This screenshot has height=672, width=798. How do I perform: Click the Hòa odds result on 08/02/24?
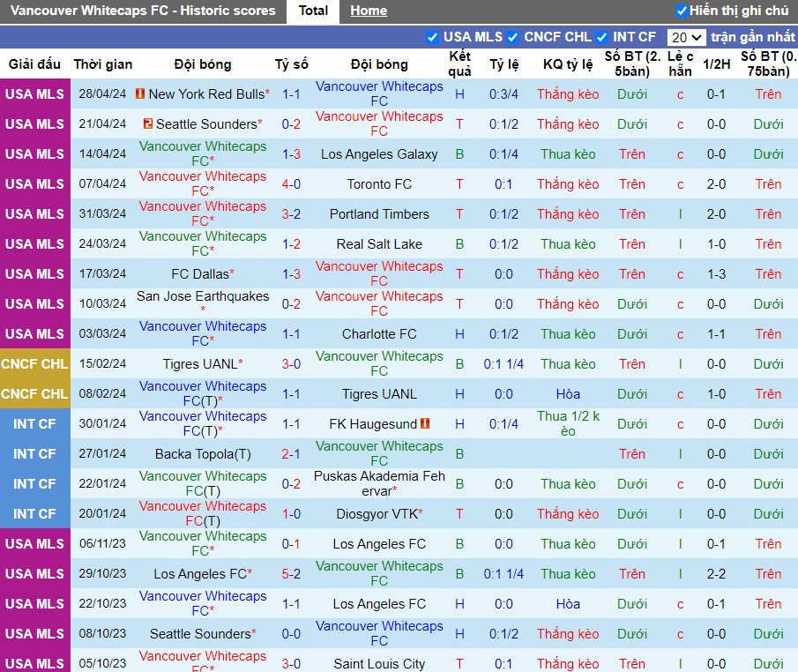pyautogui.click(x=568, y=394)
